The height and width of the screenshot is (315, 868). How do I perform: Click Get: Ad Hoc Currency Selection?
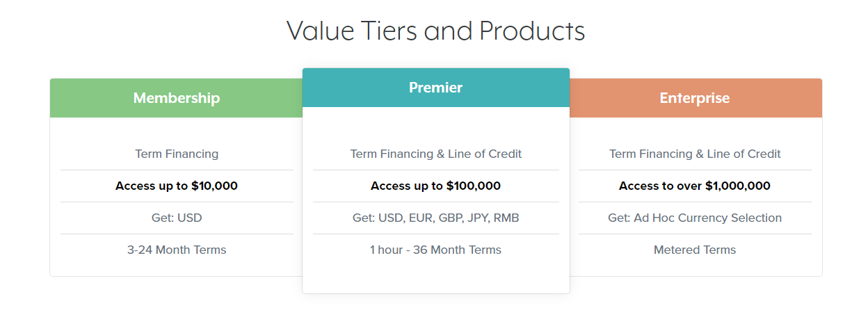[x=695, y=218]
